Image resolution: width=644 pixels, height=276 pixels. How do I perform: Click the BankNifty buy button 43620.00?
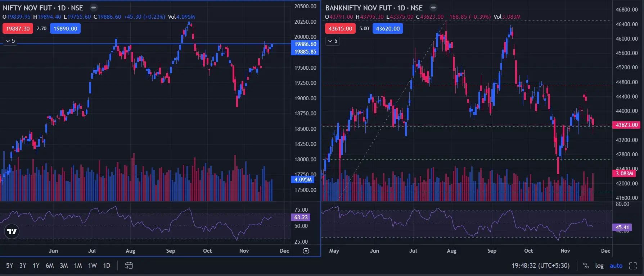388,28
